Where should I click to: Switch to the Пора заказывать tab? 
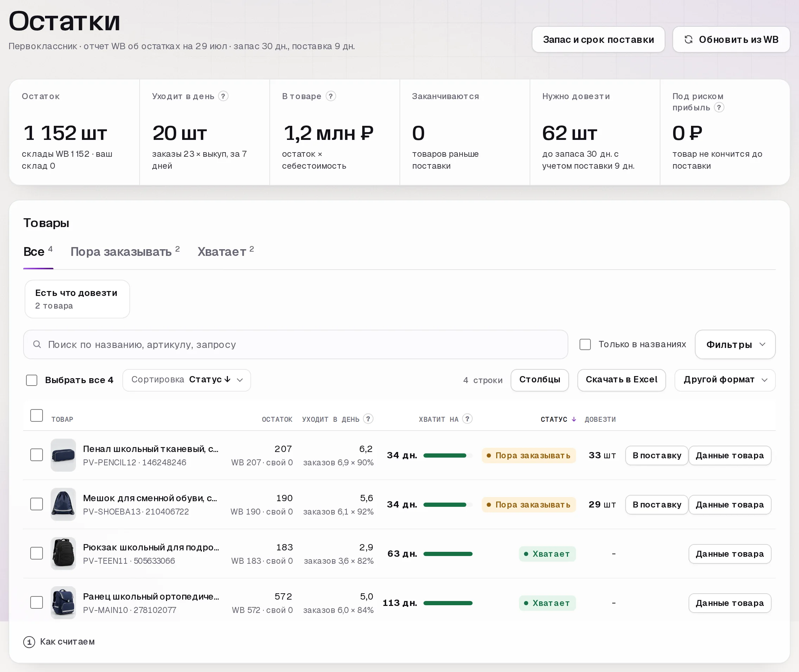click(x=125, y=252)
